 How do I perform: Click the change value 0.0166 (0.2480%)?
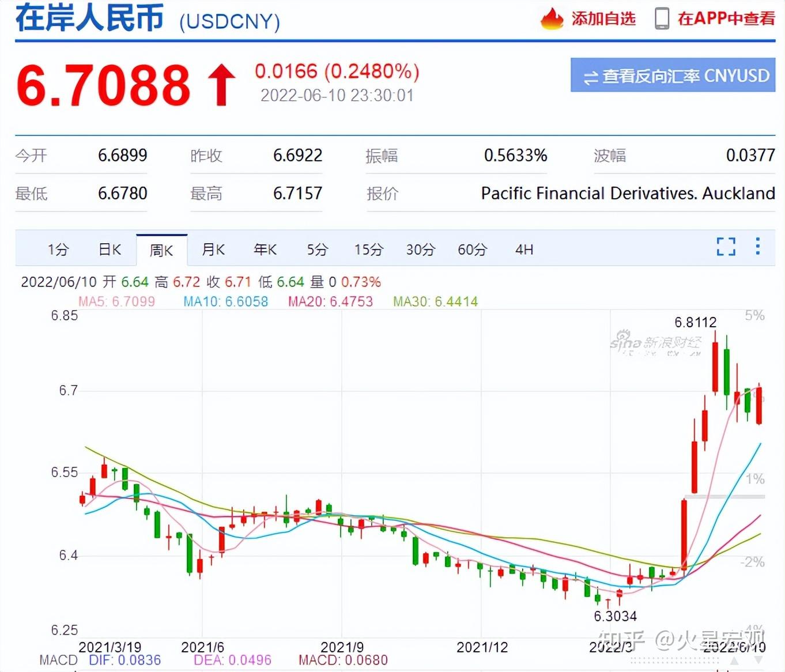337,71
